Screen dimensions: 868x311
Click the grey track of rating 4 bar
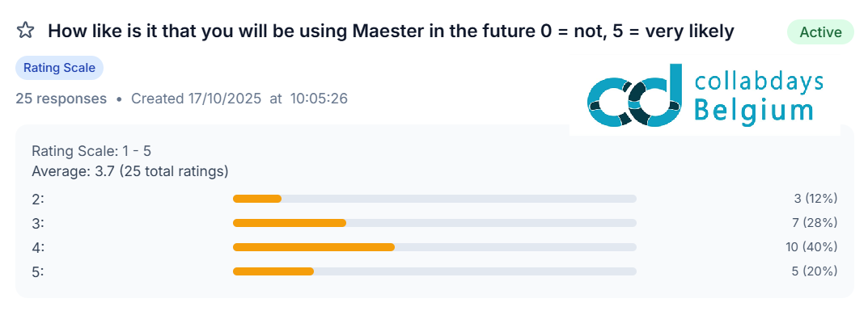tap(515, 247)
